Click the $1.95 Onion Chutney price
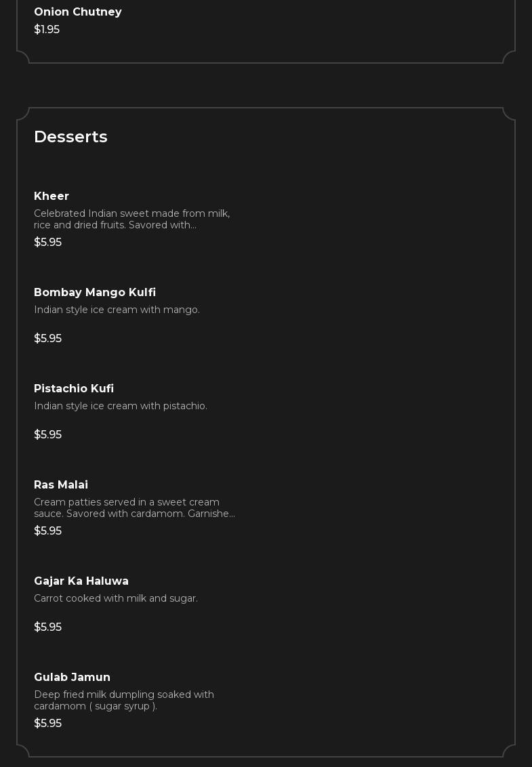This screenshot has width=532, height=767. tap(47, 30)
